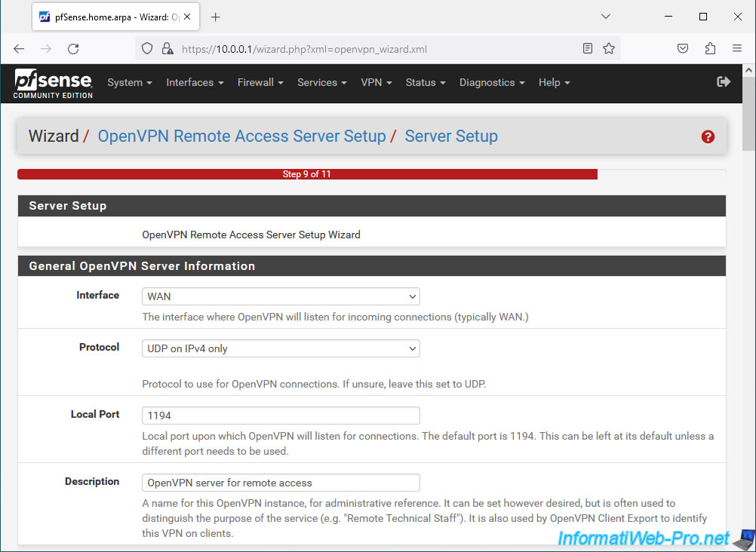Click the General OpenVPN Server Information header
Image resolution: width=756 pixels, height=552 pixels.
coord(372,266)
